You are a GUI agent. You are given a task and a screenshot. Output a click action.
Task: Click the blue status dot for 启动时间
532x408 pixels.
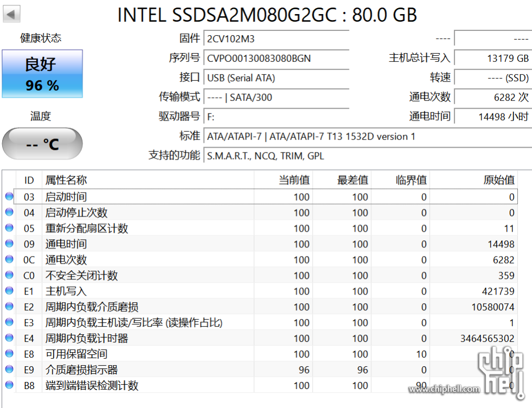pos(9,196)
